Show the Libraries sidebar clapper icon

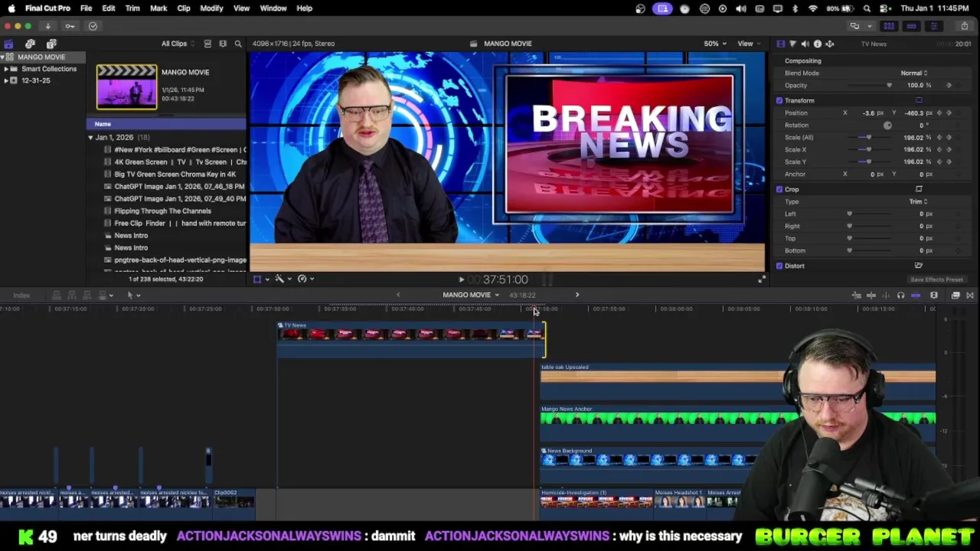pyautogui.click(x=8, y=44)
